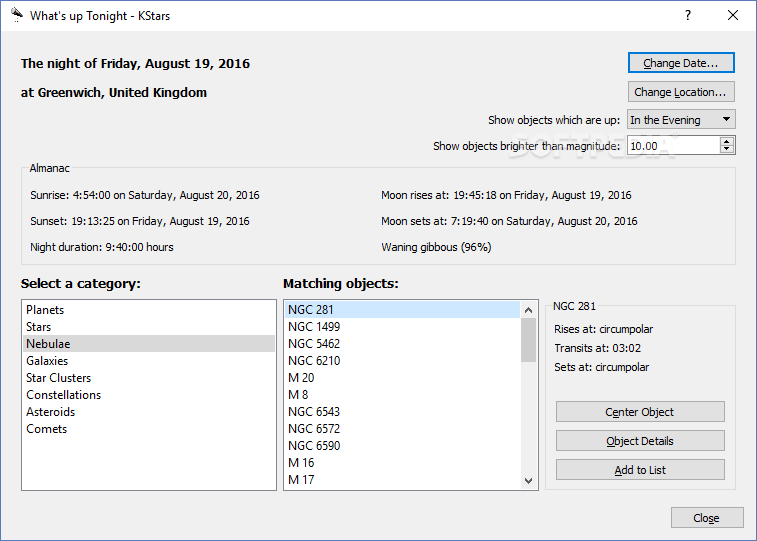Click the question mark help button
The image size is (757, 541).
point(688,15)
